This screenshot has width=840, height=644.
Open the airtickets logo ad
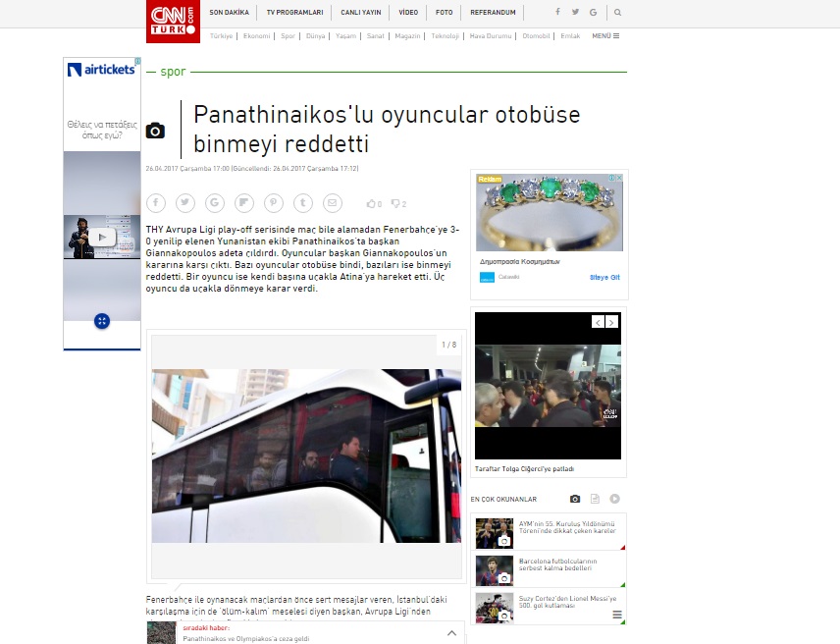point(101,70)
